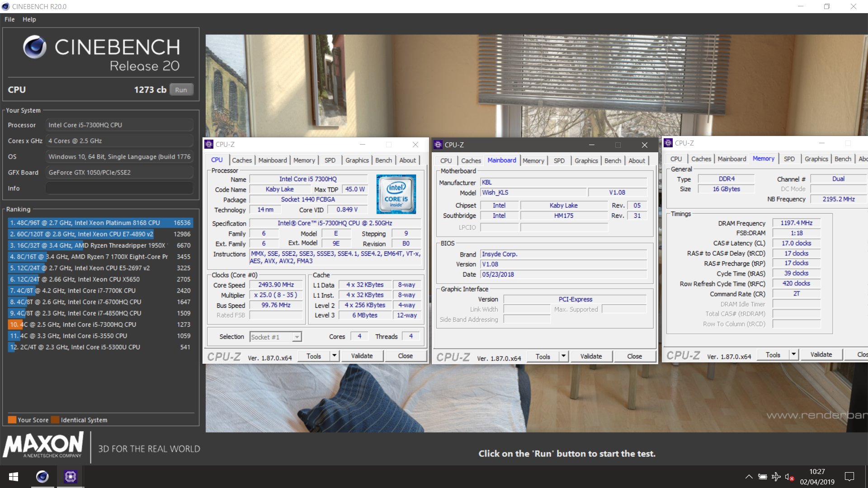Click the GFX Board value GeForce GTX 1050

(119, 172)
